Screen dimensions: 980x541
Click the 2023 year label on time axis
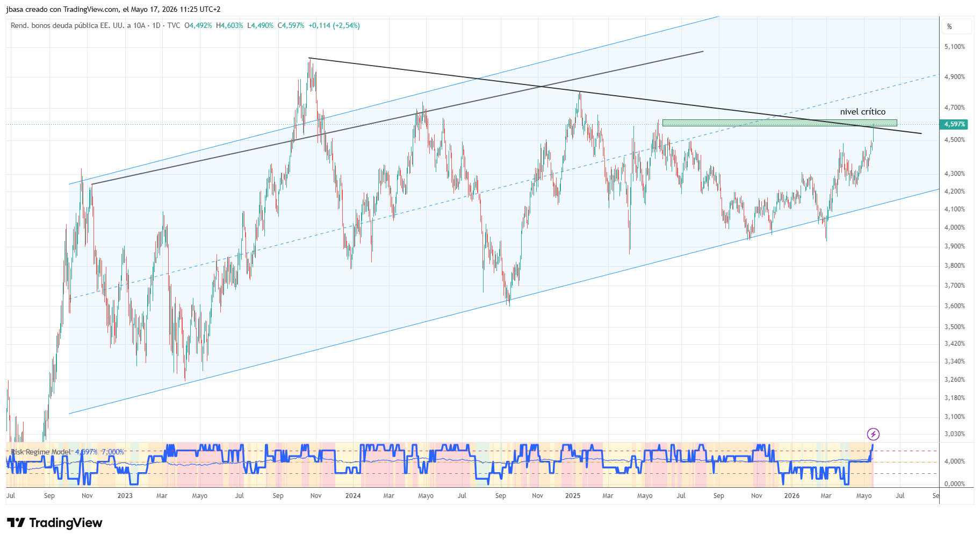click(125, 496)
